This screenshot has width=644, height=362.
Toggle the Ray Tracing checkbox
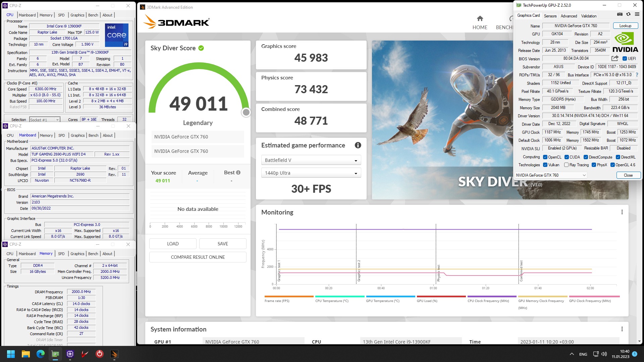(x=566, y=165)
